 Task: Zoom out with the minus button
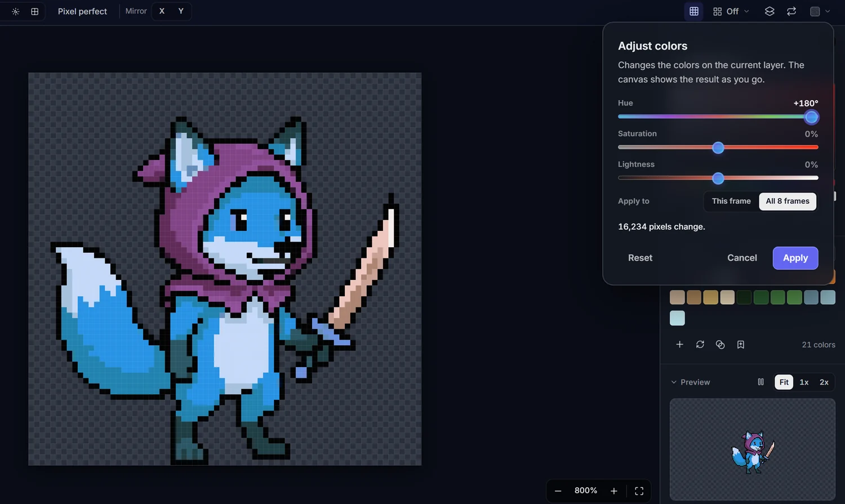click(558, 491)
